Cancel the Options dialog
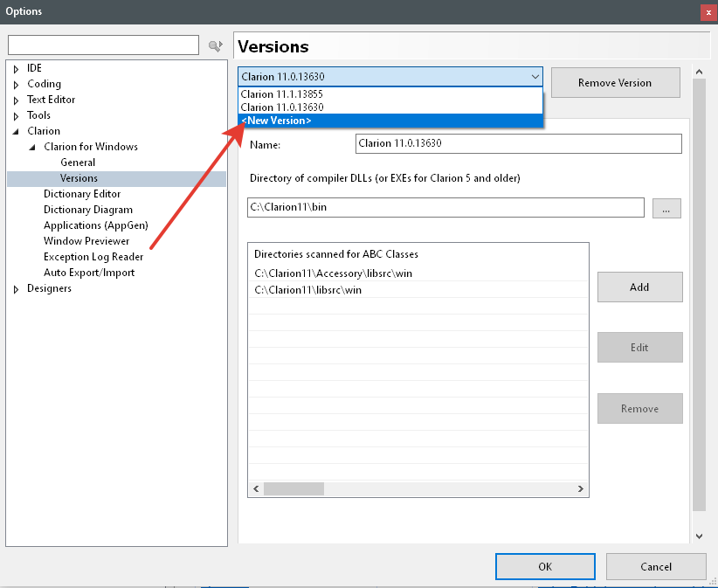Image resolution: width=718 pixels, height=588 pixels. coord(656,566)
